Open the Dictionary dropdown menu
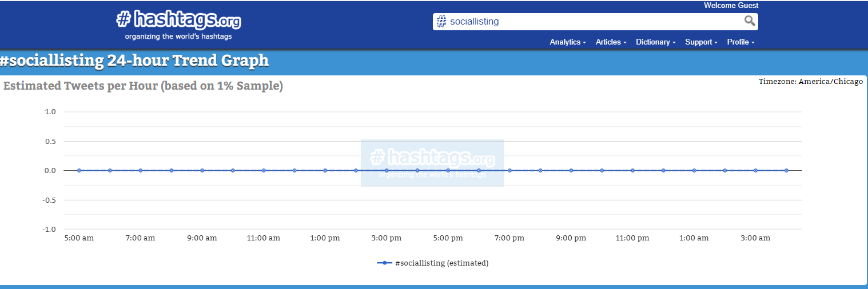 click(x=656, y=42)
